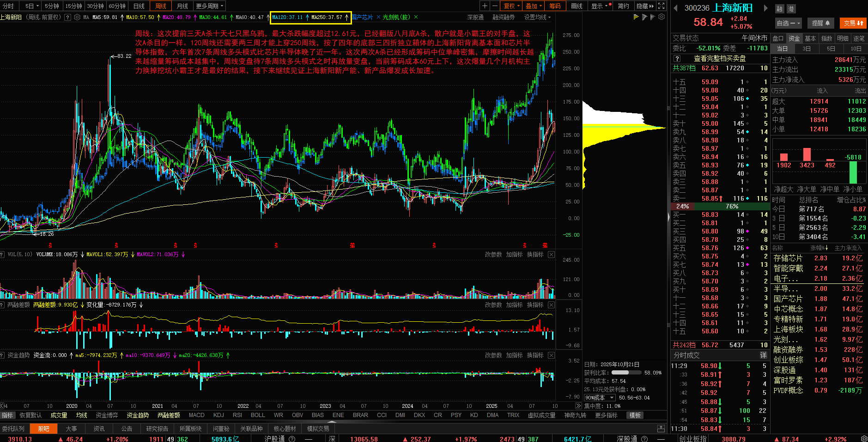Open the 显示 display dropdown
Viewport: 868px width, 442px height.
600,6
